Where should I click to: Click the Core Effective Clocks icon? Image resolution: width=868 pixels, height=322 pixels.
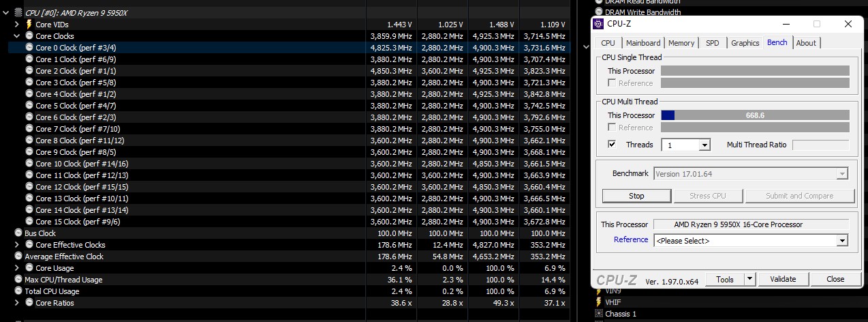(29, 245)
